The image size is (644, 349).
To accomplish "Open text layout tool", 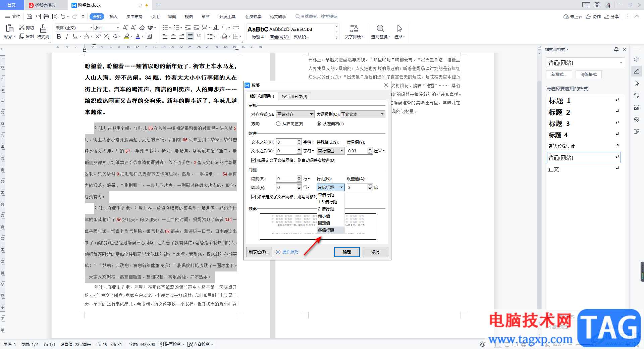I will [354, 32].
